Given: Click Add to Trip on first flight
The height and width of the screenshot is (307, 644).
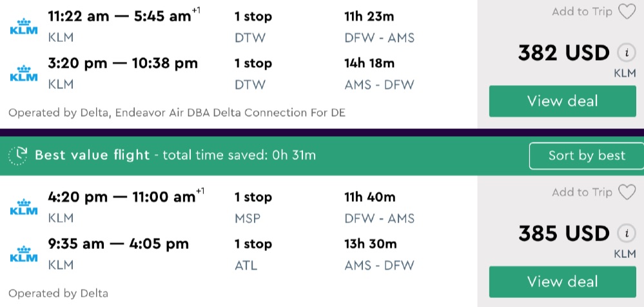Looking at the screenshot, I should pos(582,12).
